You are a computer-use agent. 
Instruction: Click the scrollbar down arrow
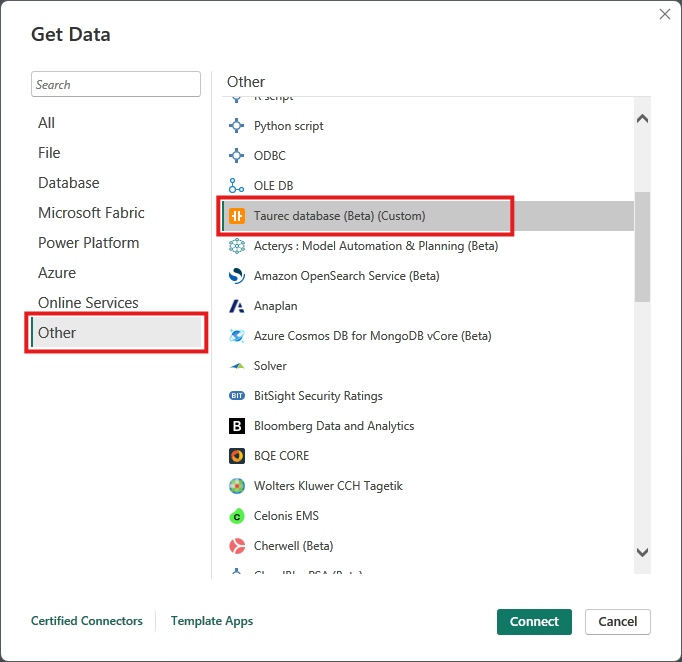642,552
